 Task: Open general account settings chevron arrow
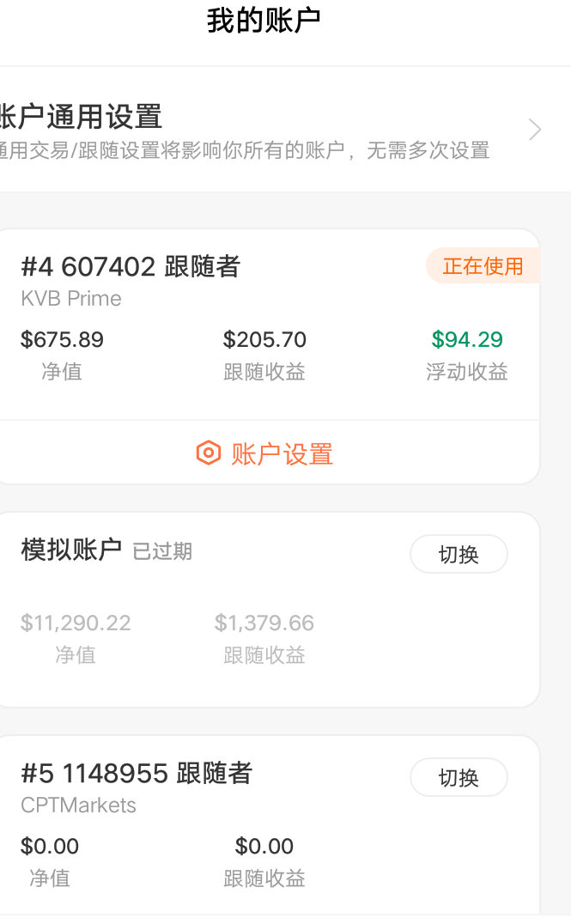click(535, 130)
